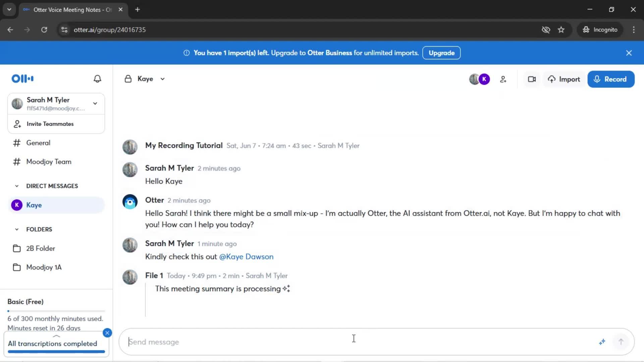
Task: Click Sarah's avatar next to Hello Kaye
Action: pyautogui.click(x=130, y=170)
